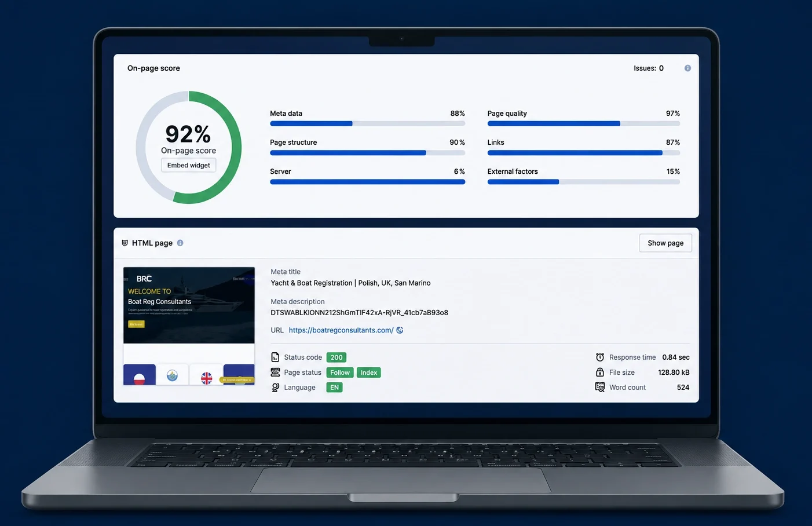The height and width of the screenshot is (526, 812).
Task: Click the shield icon before HTML page
Action: [125, 243]
